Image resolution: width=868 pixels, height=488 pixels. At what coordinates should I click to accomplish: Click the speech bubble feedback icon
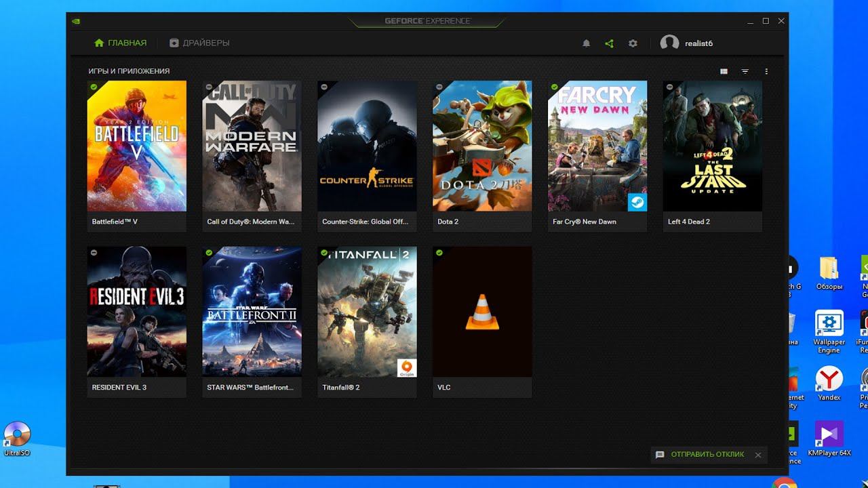tap(660, 455)
